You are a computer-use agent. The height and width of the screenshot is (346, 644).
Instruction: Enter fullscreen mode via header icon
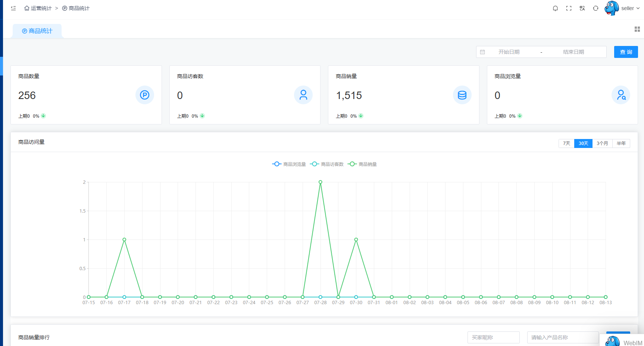pyautogui.click(x=569, y=8)
